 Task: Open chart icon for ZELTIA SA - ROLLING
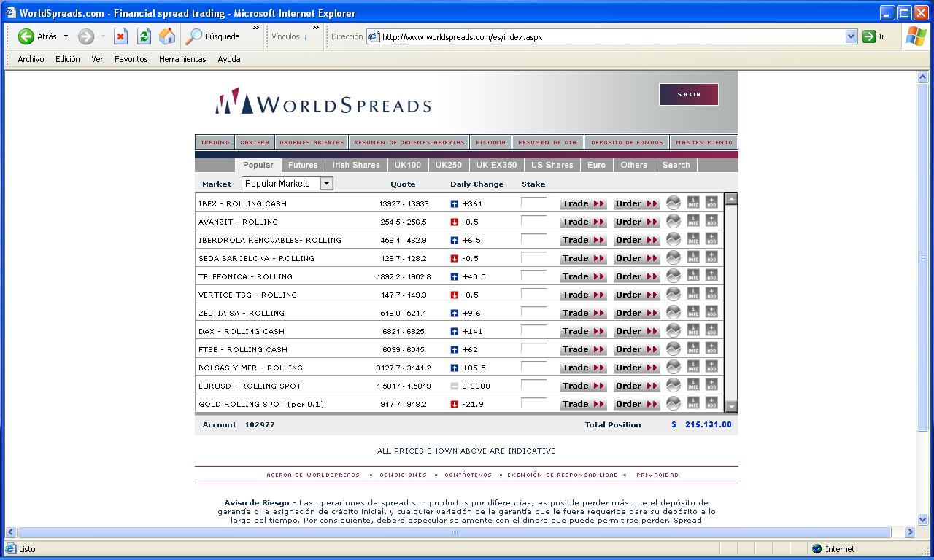coord(674,312)
